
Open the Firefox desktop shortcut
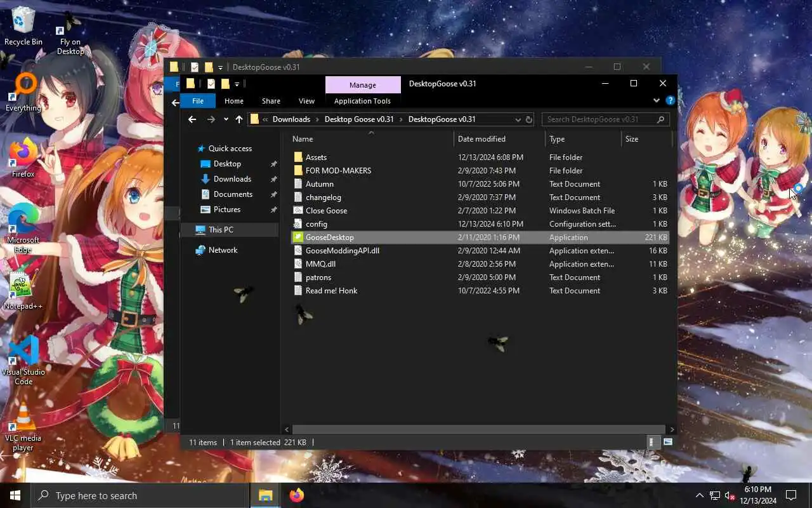coord(23,157)
